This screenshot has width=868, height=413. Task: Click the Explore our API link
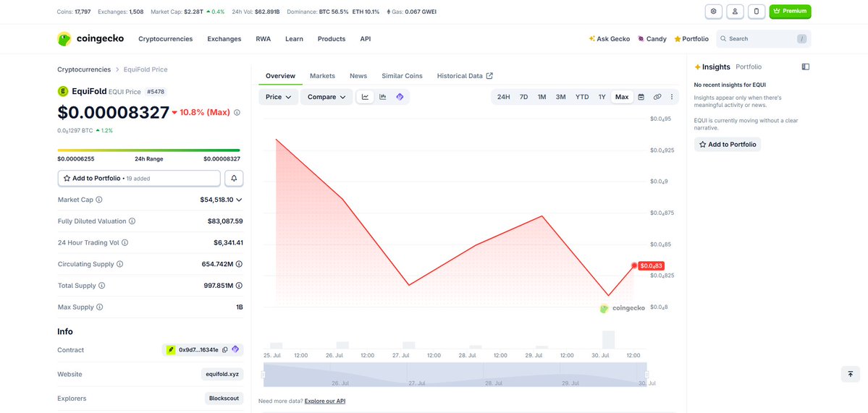325,401
